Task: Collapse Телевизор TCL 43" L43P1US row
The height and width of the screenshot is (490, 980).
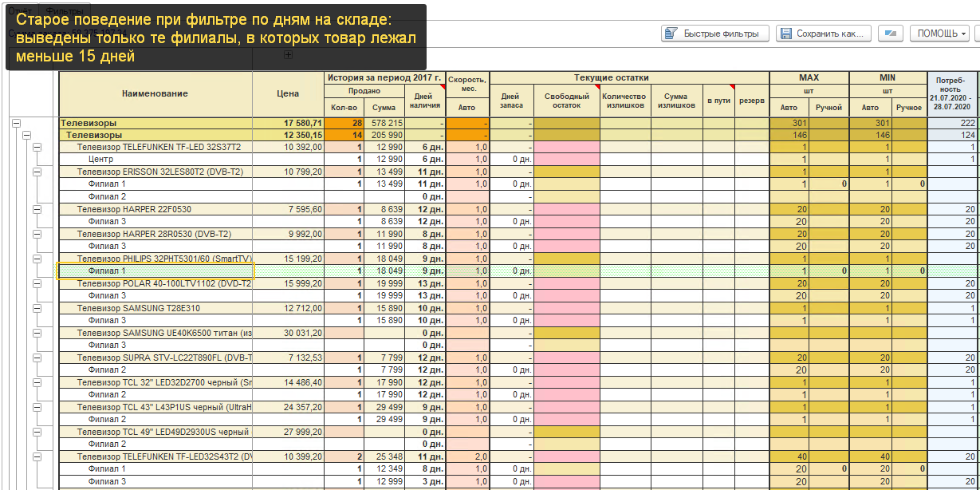Action: [37, 407]
